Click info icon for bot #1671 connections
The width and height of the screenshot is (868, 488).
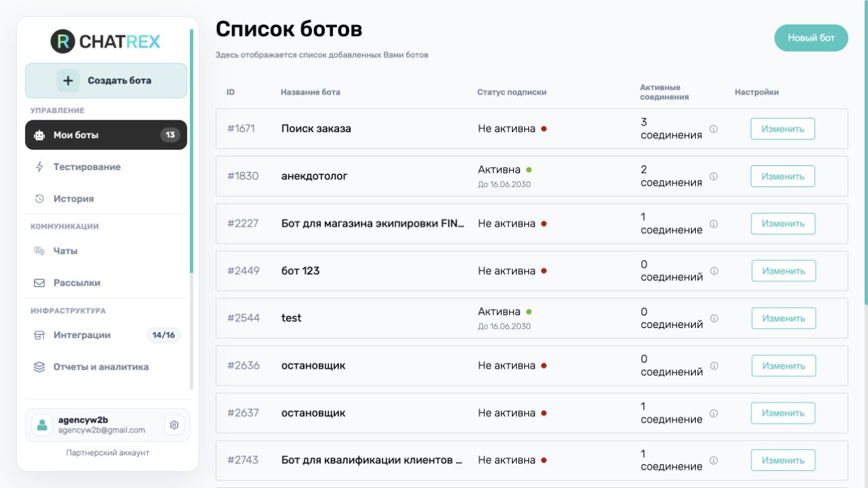click(713, 129)
